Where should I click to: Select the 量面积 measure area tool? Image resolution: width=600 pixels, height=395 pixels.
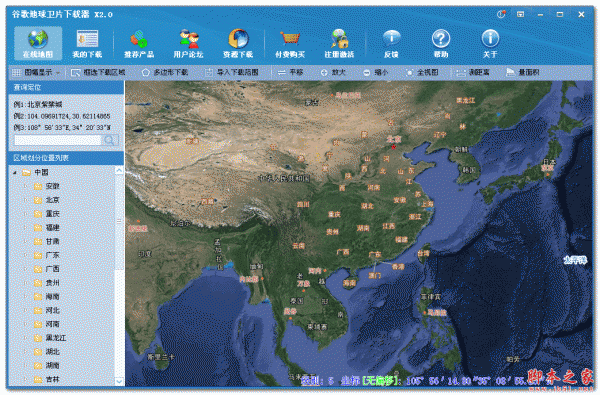523,72
